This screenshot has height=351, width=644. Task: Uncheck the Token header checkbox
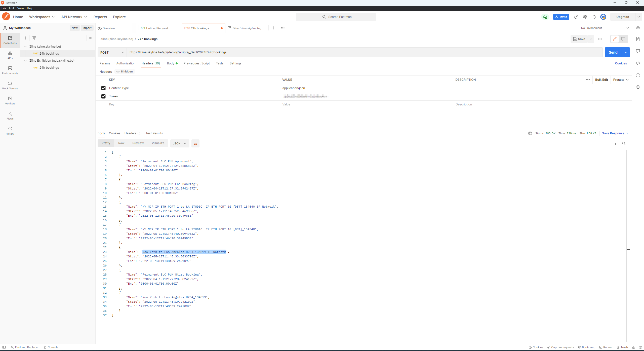tap(103, 96)
